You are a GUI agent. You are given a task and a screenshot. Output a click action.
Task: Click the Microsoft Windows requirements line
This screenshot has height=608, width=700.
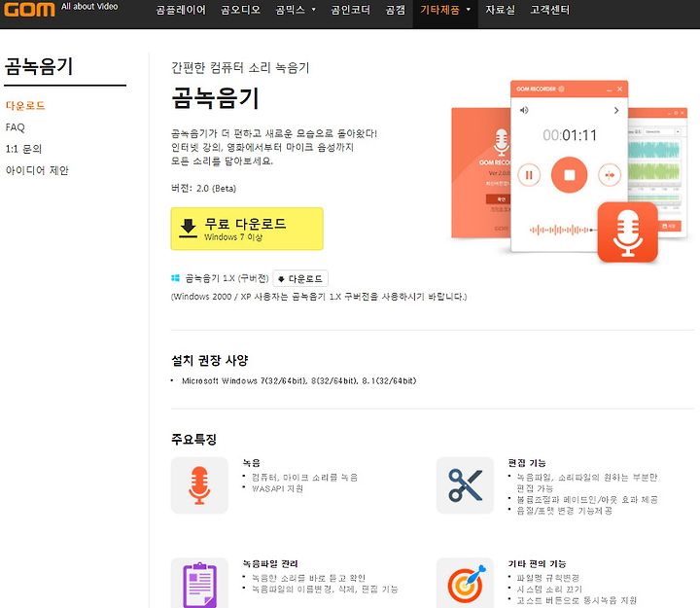[x=299, y=381]
